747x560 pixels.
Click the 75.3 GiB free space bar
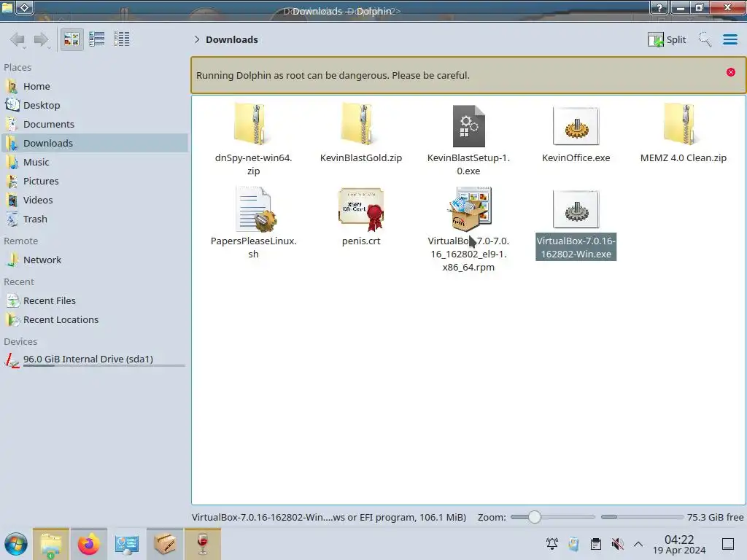(x=642, y=517)
